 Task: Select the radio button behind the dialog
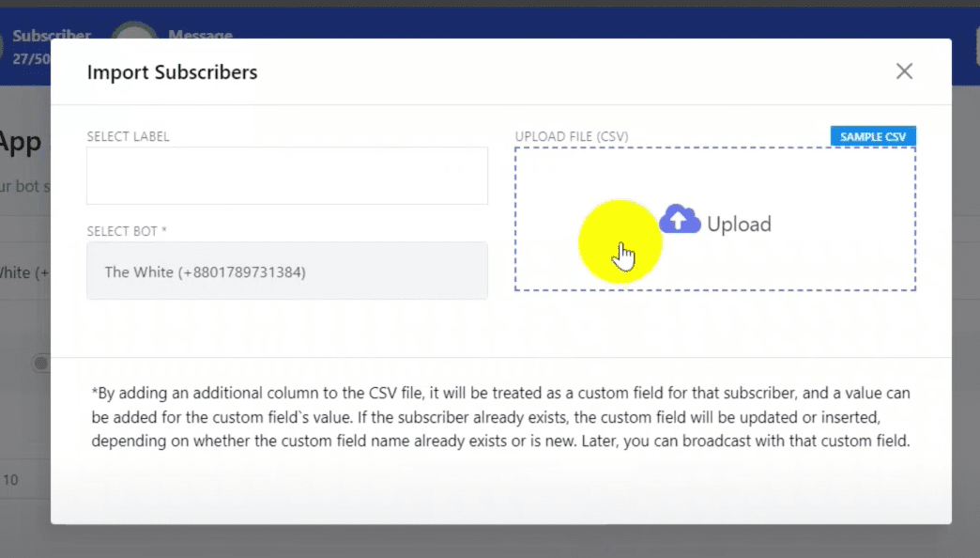click(40, 363)
